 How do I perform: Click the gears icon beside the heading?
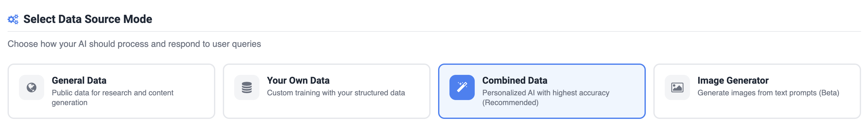coord(13,20)
